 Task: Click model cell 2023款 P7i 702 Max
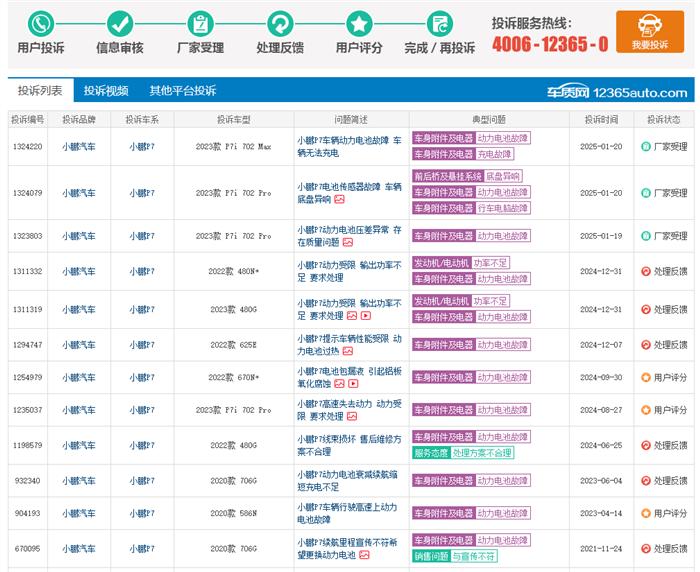pyautogui.click(x=233, y=146)
